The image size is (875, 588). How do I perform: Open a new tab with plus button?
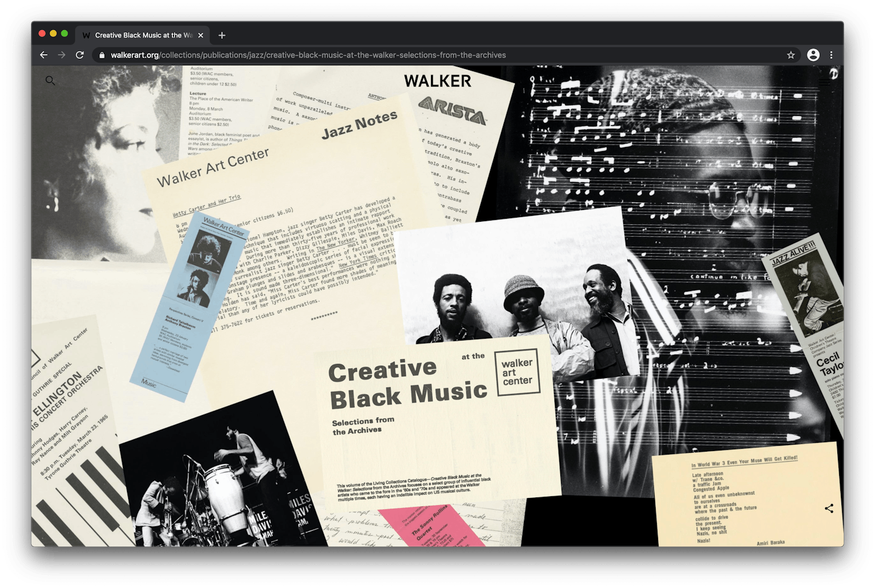[x=222, y=35]
